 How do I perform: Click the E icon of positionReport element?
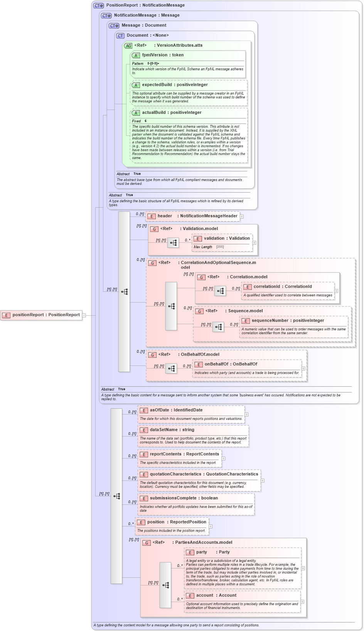coord(6,315)
